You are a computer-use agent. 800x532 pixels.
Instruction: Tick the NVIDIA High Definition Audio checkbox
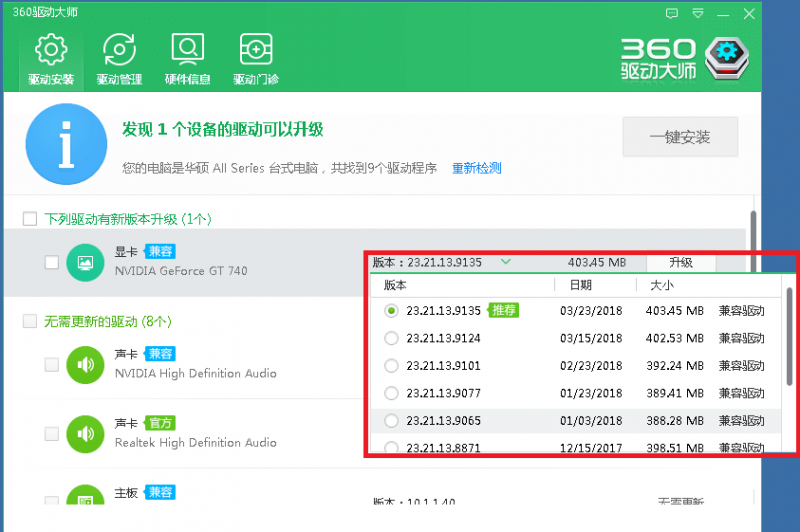52,365
